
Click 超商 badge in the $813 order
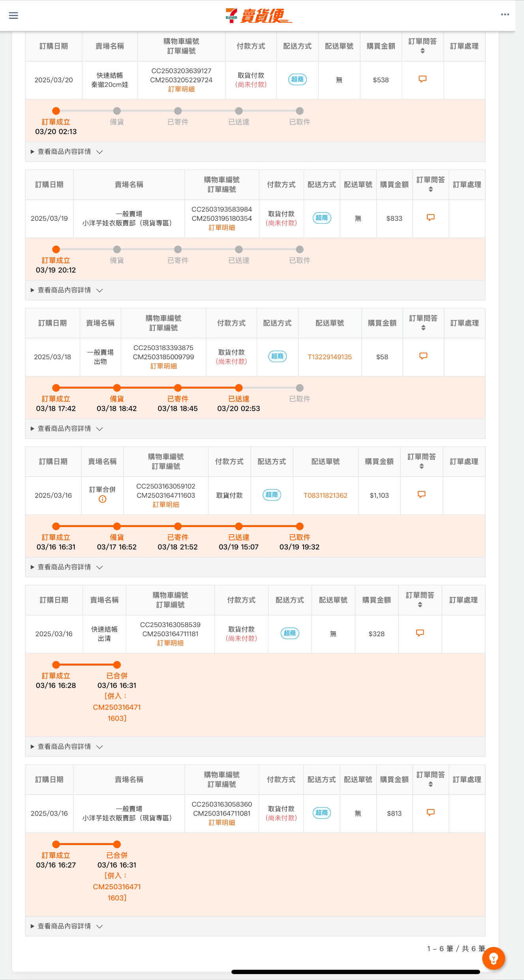point(322,813)
